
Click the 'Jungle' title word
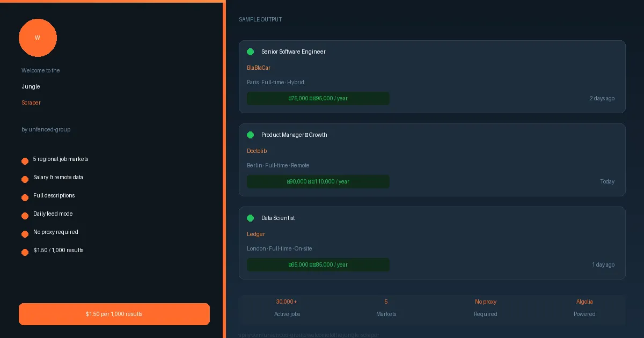(31, 86)
